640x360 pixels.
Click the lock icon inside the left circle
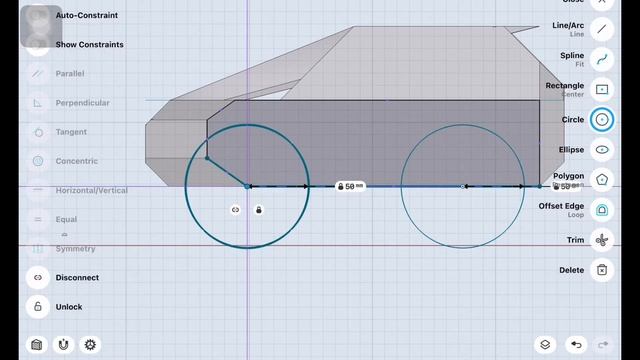pos(258,210)
